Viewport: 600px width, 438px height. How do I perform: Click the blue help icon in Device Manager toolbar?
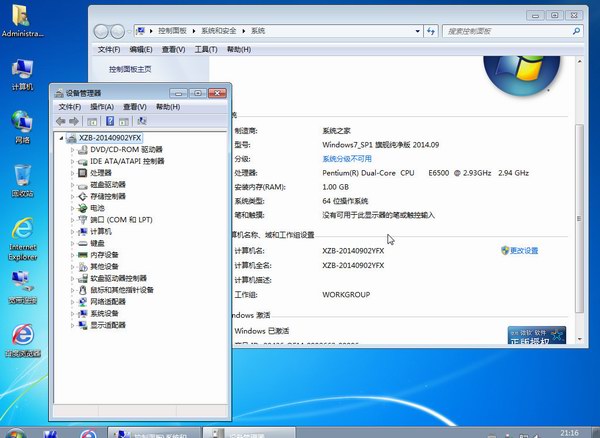coord(110,121)
